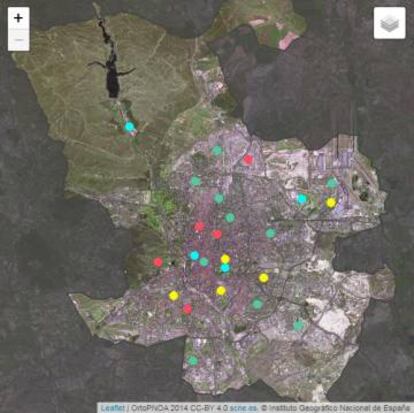Viewport: 414px width, 413px height.
Task: Select the green marker nearest the airport runways
Action: point(332,183)
